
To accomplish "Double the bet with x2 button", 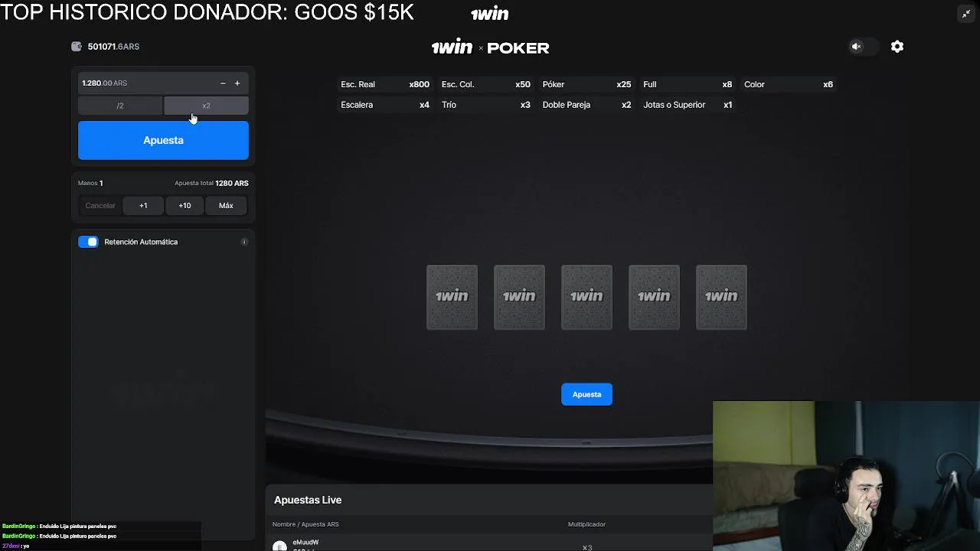I will (206, 106).
